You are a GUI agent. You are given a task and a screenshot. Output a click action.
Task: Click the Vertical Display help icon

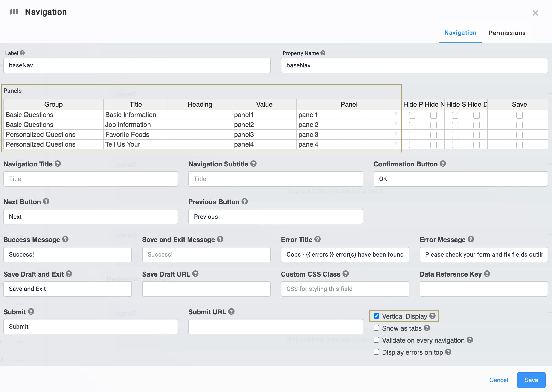pos(432,316)
